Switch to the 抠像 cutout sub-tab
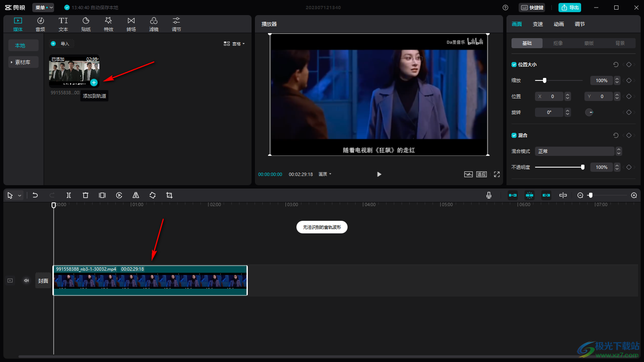The width and height of the screenshot is (644, 362). 558,43
